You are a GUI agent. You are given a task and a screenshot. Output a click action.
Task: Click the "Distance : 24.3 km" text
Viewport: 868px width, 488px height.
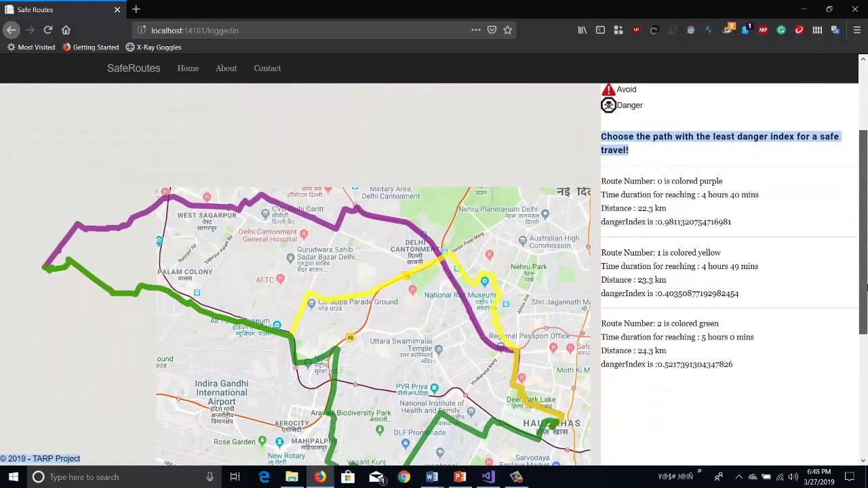[x=633, y=350]
